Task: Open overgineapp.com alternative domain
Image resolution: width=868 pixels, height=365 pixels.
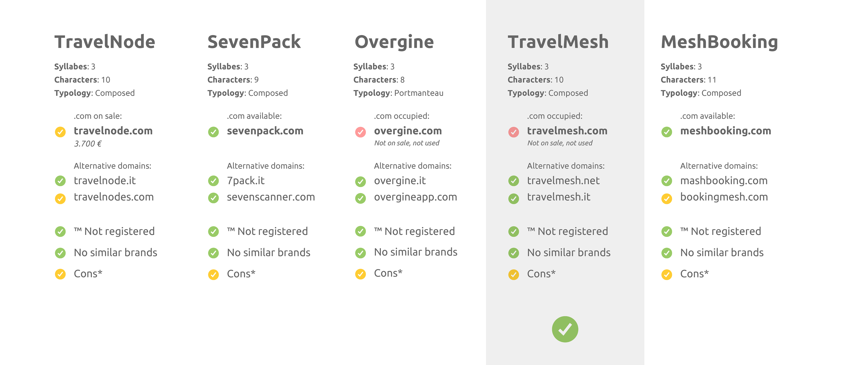Action: [415, 197]
